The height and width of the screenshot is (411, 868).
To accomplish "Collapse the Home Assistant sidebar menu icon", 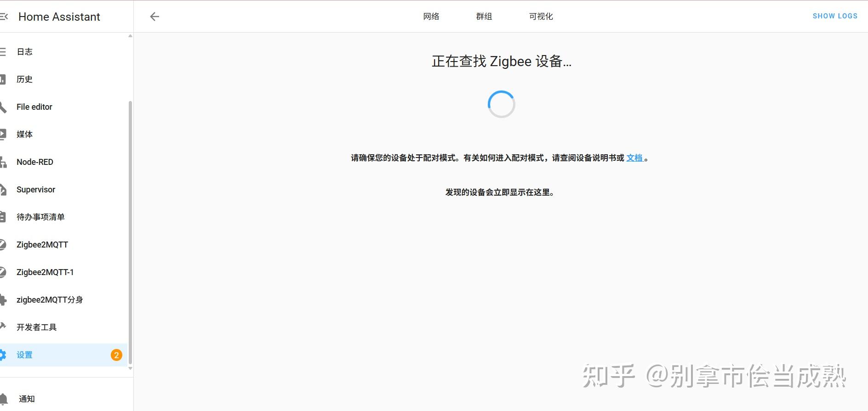I will [4, 17].
